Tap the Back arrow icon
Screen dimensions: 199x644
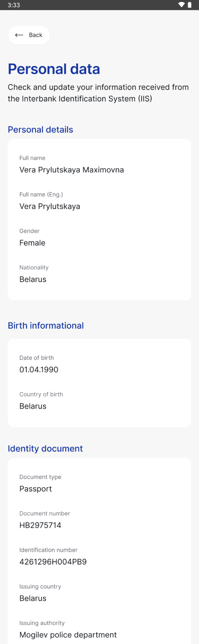pos(19,35)
